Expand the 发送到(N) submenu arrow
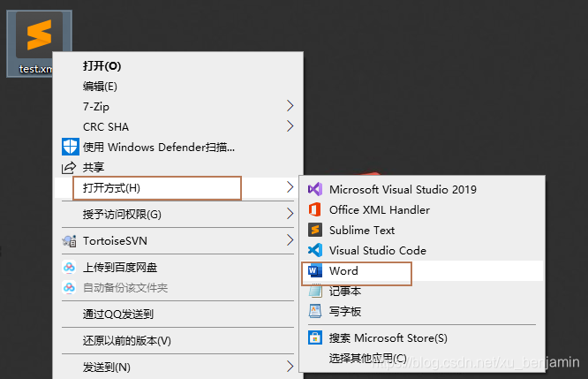Viewport: 588px width, 379px height. (290, 367)
